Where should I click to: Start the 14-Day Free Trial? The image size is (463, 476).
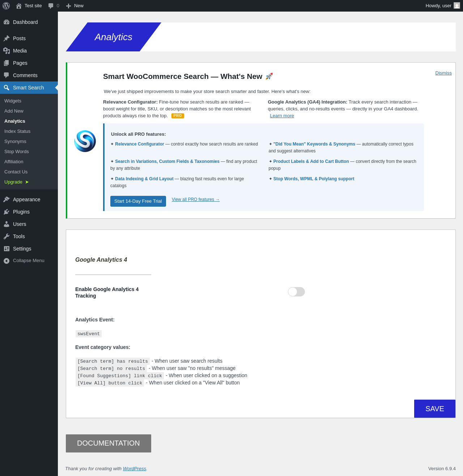point(138,201)
